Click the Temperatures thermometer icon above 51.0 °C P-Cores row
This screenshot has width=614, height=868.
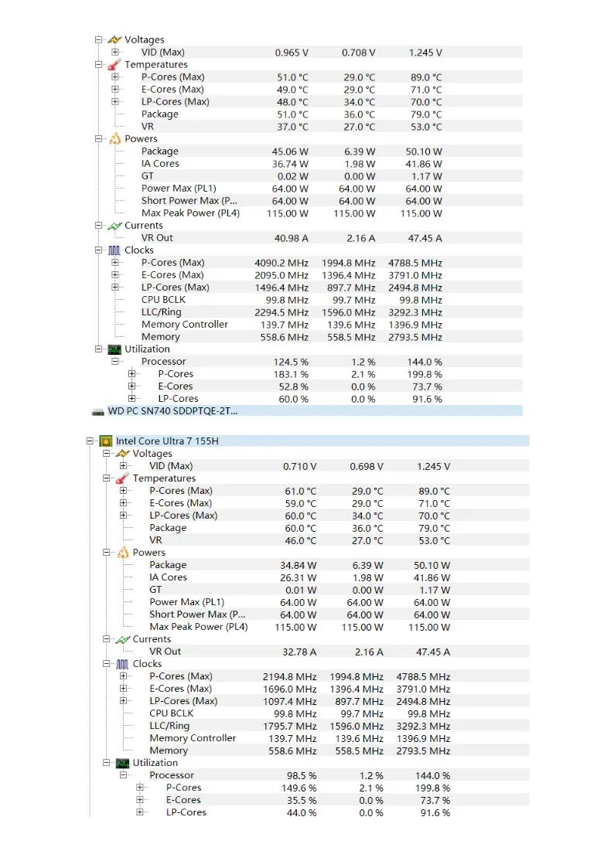(114, 65)
